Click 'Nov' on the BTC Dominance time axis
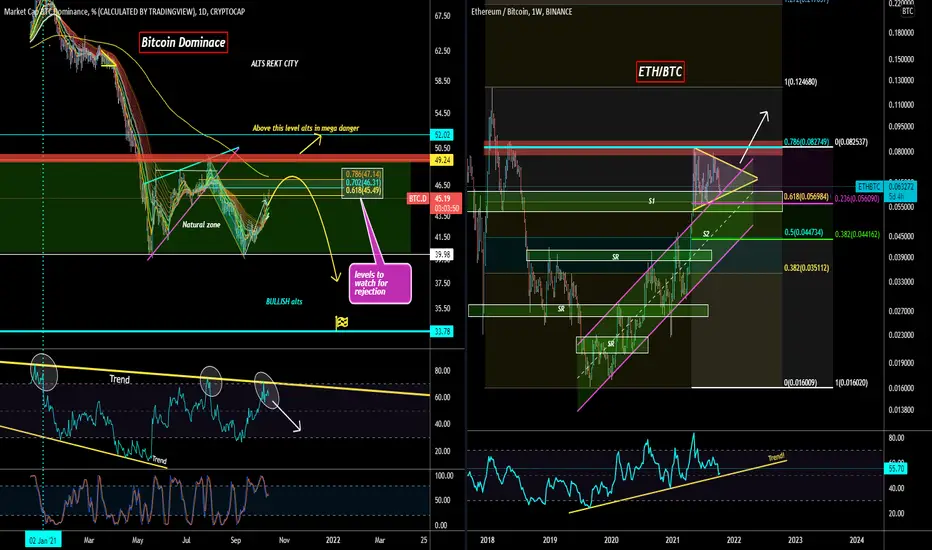 tap(284, 540)
